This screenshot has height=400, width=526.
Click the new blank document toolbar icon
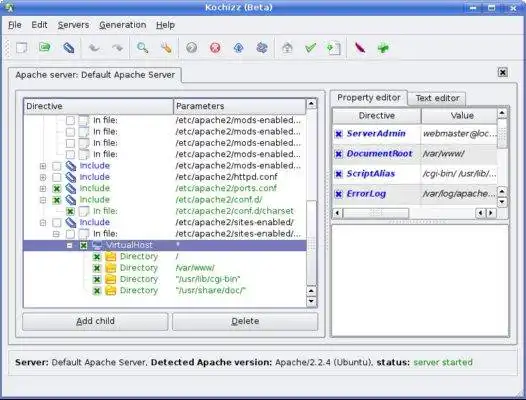pos(22,48)
